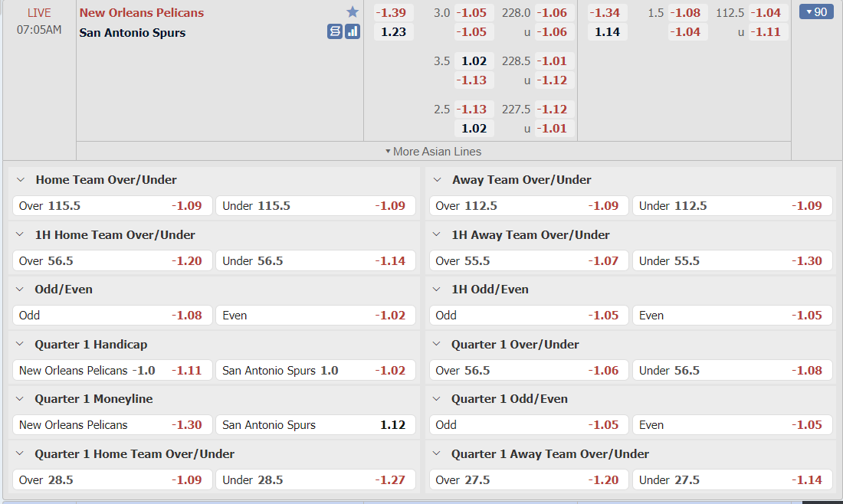Collapse the Quarter 1 Odd/Even section

pyautogui.click(x=437, y=399)
